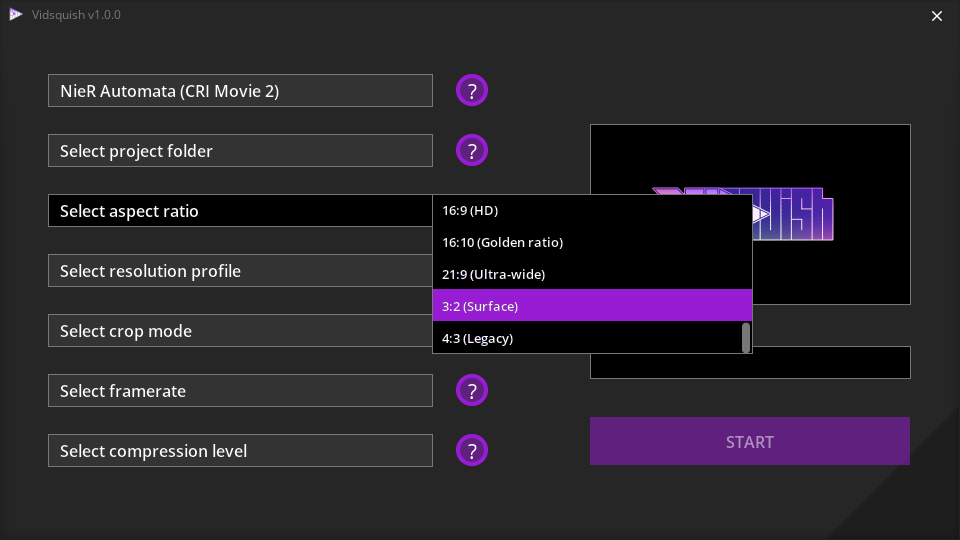
Task: Open help for Select project folder
Action: click(472, 151)
